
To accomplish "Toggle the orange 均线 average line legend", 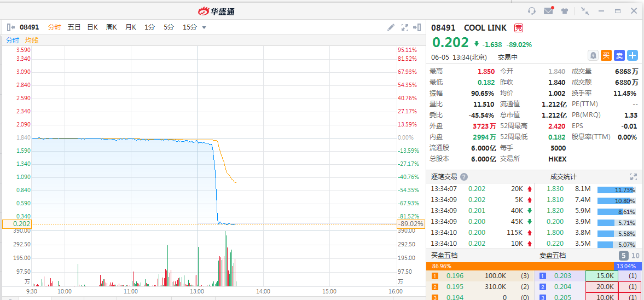I will pos(32,41).
